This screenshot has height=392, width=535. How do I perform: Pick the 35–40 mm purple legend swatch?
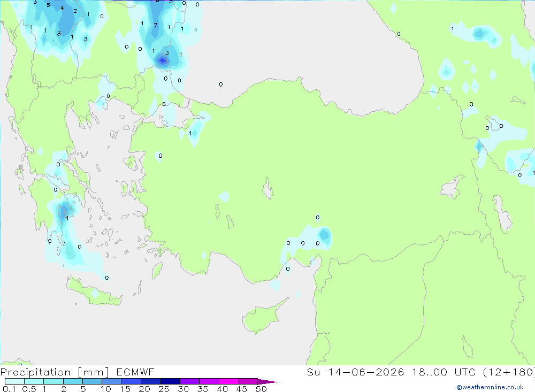coord(209,381)
